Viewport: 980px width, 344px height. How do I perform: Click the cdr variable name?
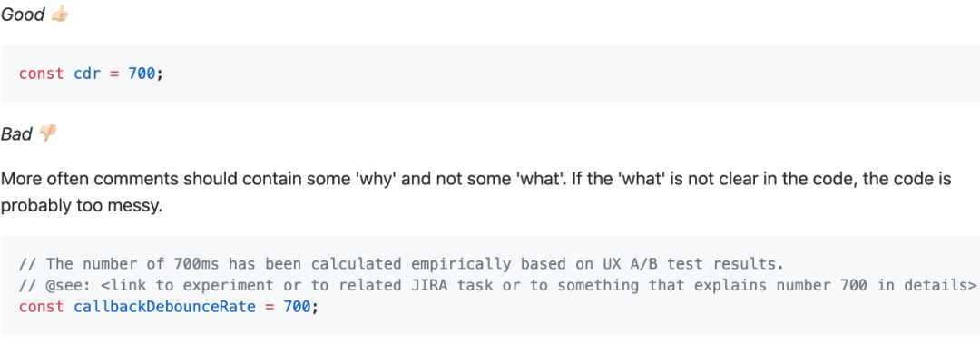87,74
